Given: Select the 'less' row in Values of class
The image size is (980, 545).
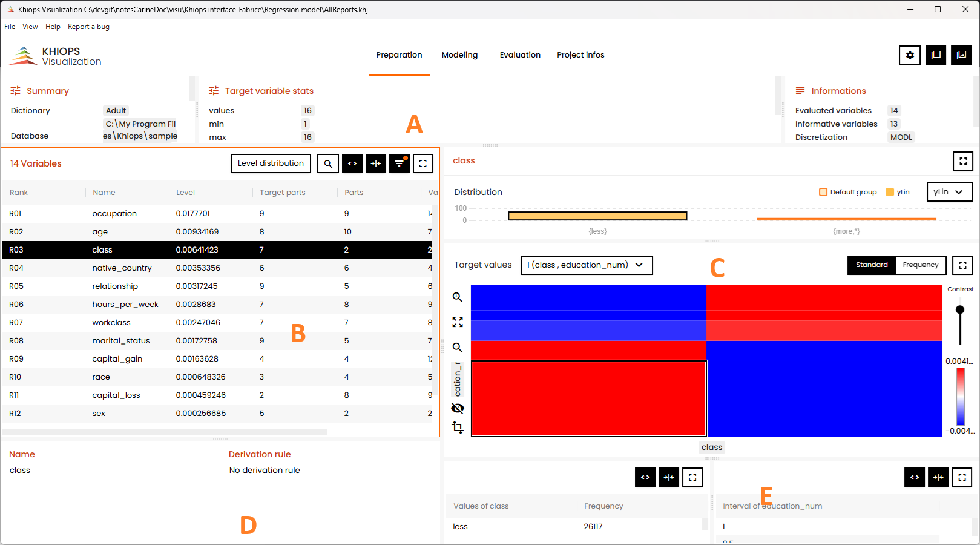Looking at the screenshot, I should (575, 527).
